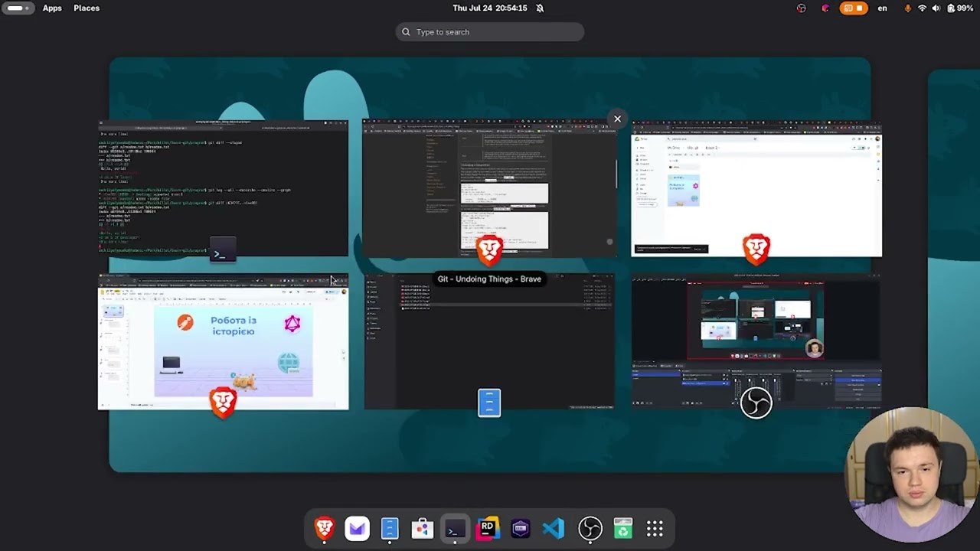Click the OBS tray indicator in top bar
Image resolution: width=980 pixels, height=551 pixels.
(x=801, y=8)
